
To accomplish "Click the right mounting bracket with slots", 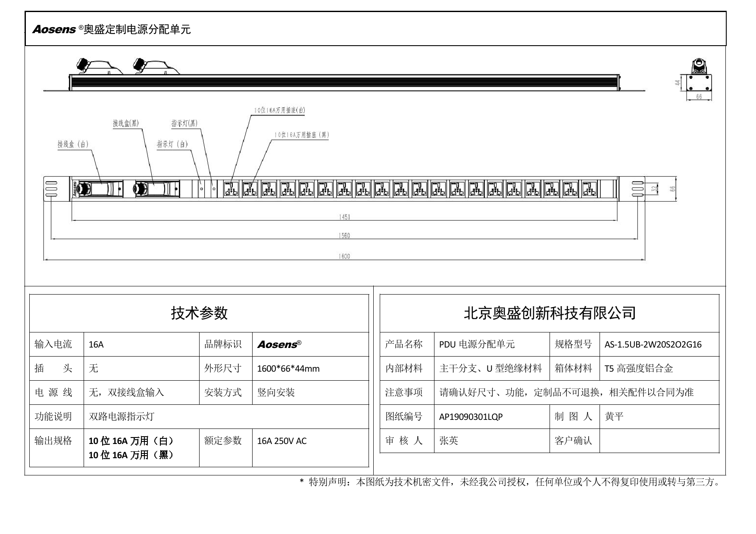I will click(x=637, y=189).
